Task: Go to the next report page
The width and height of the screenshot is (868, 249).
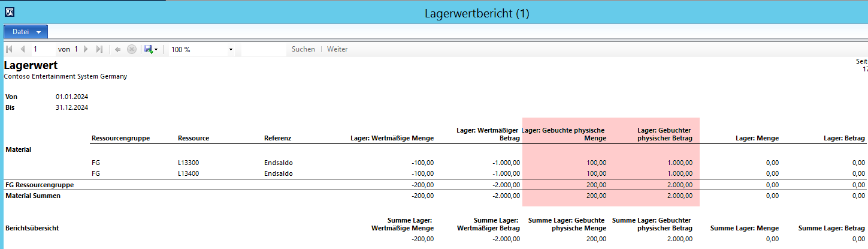Action: click(x=86, y=49)
